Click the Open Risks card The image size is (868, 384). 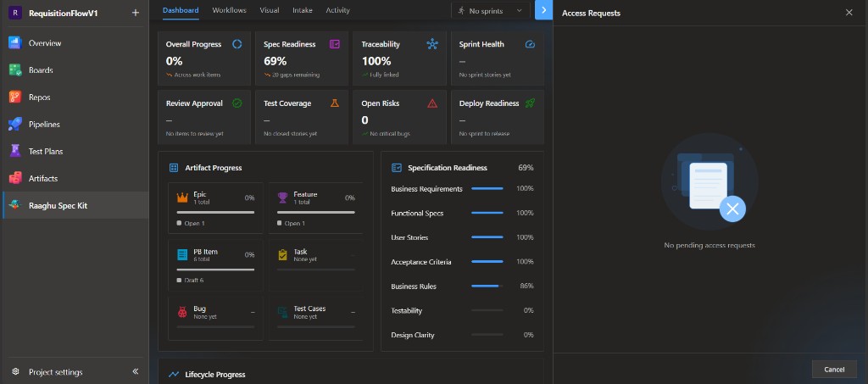[x=400, y=117]
